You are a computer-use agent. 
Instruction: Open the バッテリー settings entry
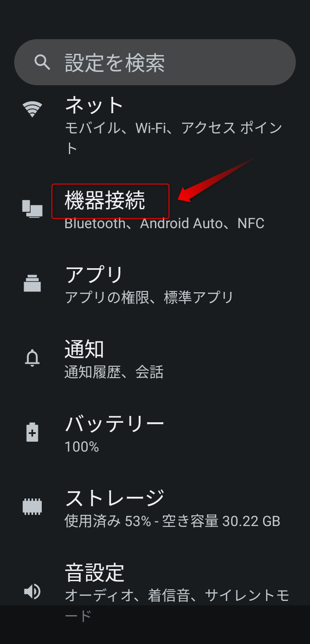(x=155, y=432)
